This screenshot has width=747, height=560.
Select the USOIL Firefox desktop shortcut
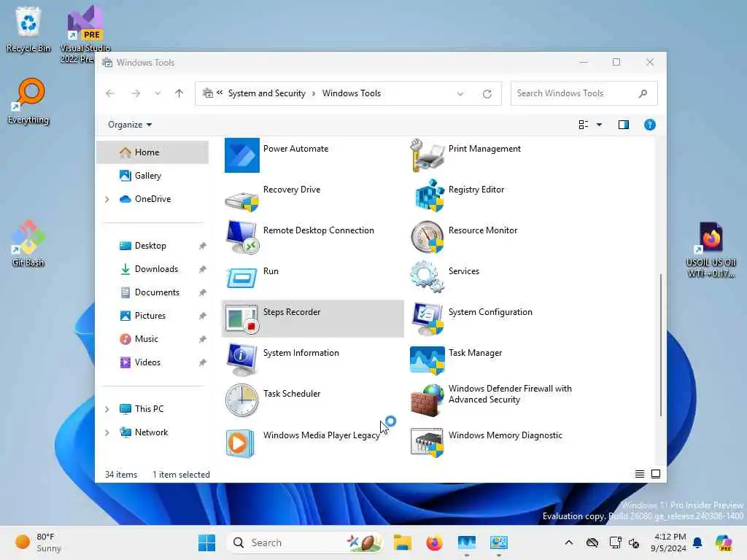[x=711, y=250]
